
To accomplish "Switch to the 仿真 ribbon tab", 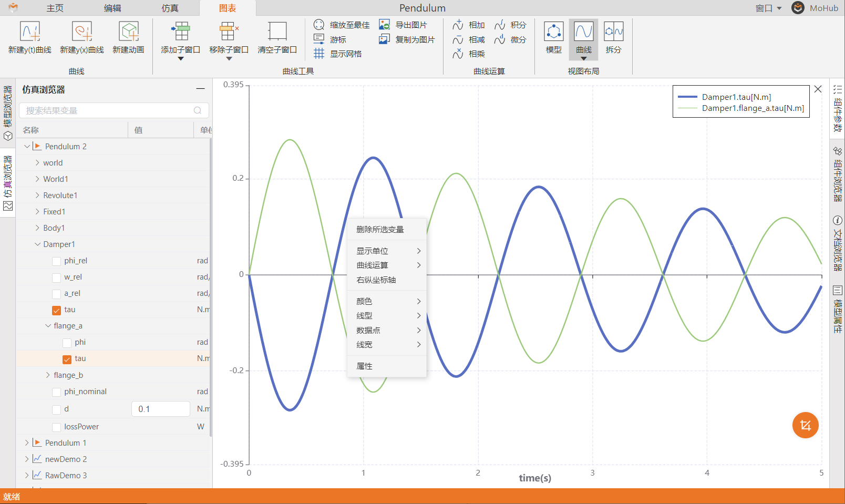I will [170, 8].
